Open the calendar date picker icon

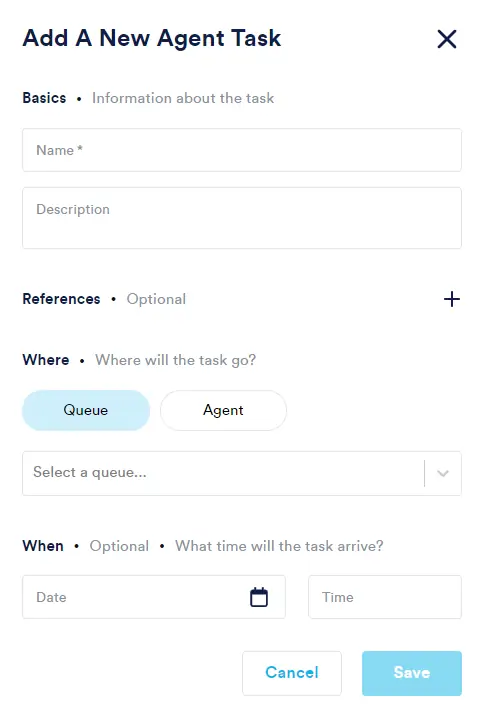259,597
